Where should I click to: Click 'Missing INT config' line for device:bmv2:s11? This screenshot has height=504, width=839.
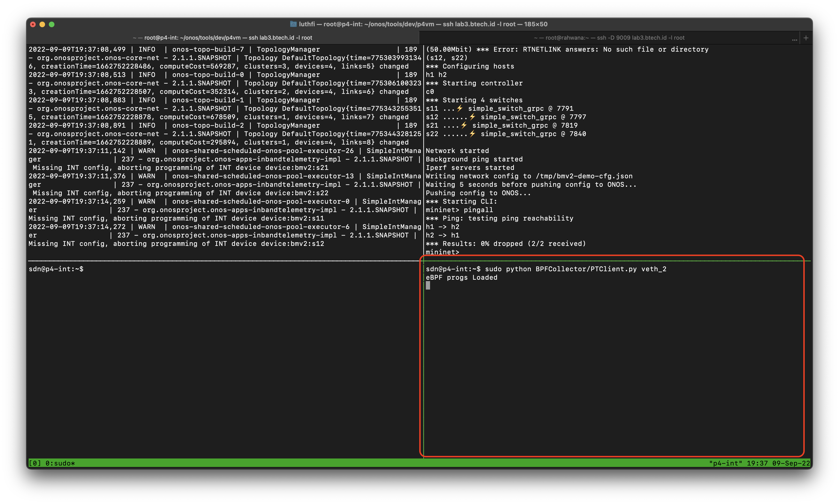(x=176, y=218)
